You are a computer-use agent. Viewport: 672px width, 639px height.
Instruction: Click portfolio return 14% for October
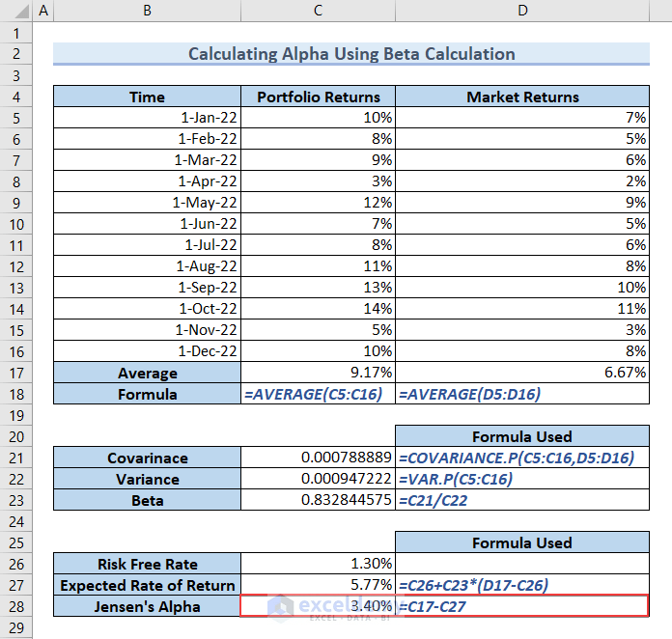[318, 309]
